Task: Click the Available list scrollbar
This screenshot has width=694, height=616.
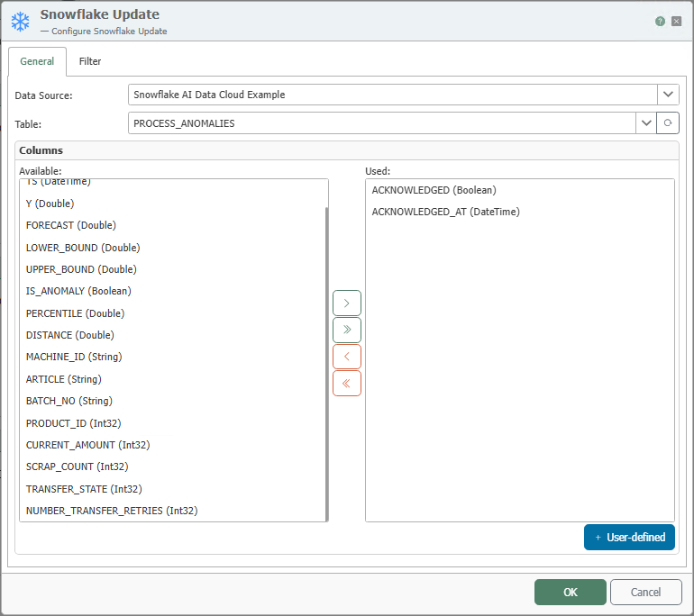Action: point(326,364)
